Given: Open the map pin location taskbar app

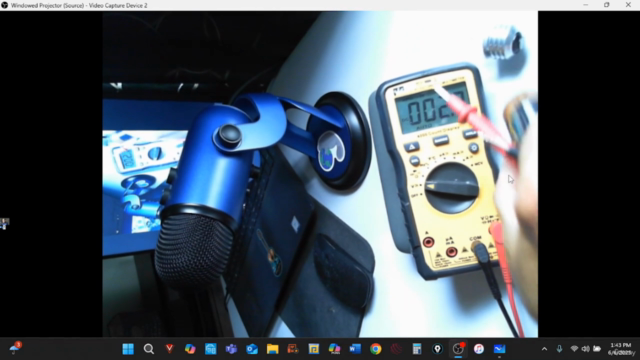Looking at the screenshot, I should pos(438,349).
